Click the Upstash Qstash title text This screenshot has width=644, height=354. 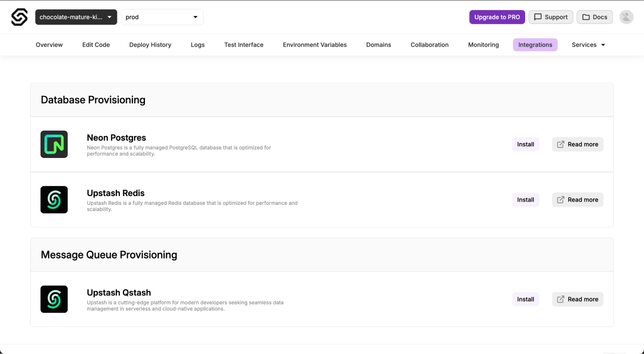tap(119, 293)
